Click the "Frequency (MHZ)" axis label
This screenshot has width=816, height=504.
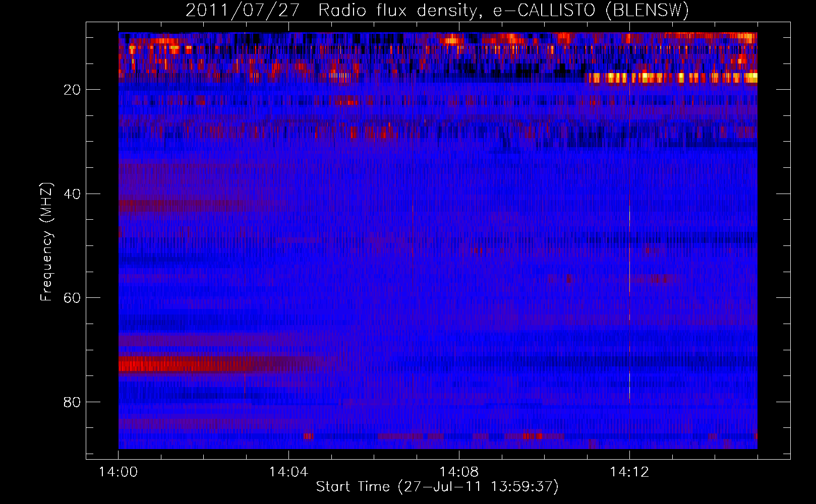coord(46,242)
